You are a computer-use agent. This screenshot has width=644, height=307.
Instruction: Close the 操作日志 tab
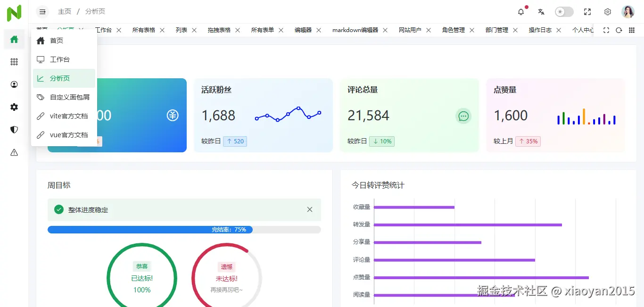coord(559,30)
